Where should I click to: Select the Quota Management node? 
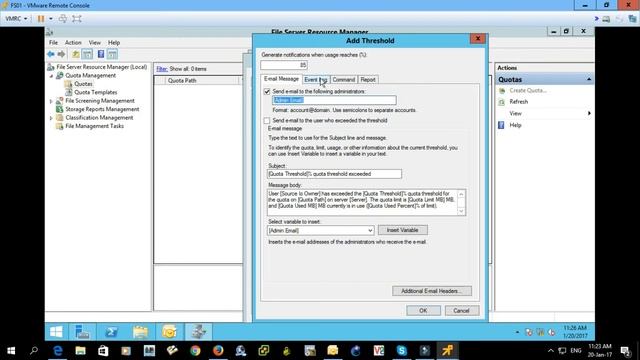tap(91, 76)
